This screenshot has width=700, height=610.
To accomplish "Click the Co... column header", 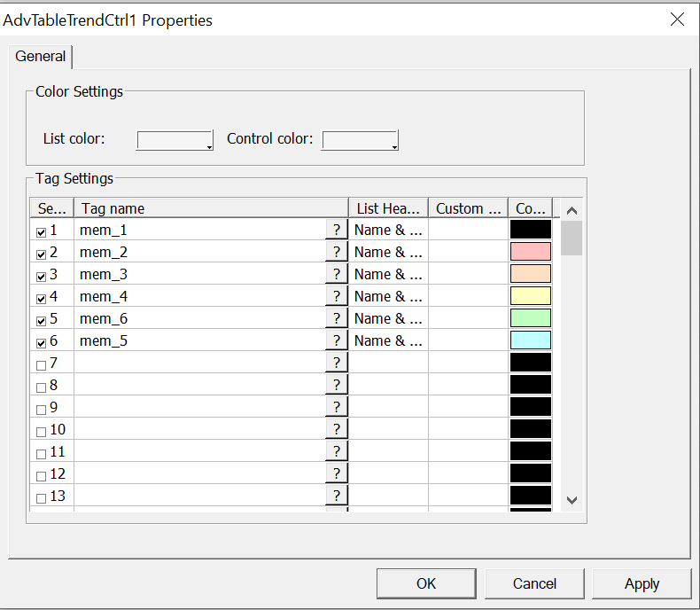I will (x=531, y=208).
